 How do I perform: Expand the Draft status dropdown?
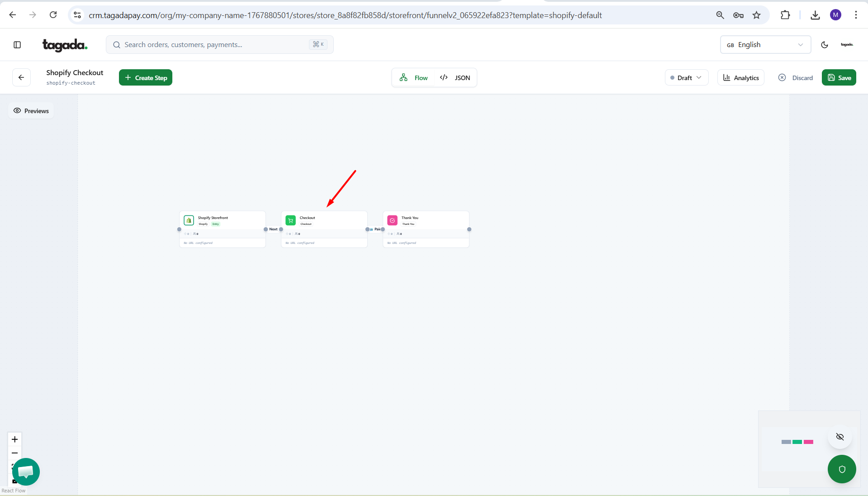(686, 78)
